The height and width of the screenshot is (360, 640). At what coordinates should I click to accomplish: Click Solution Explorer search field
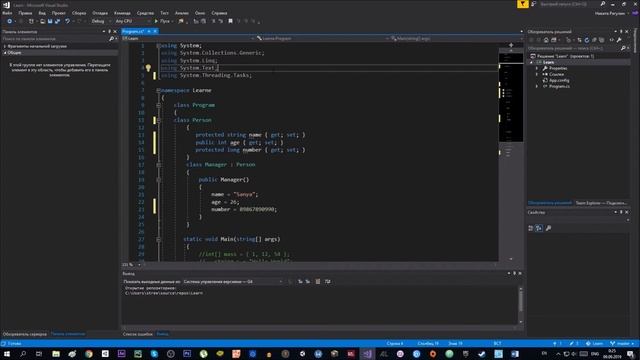[x=573, y=48]
